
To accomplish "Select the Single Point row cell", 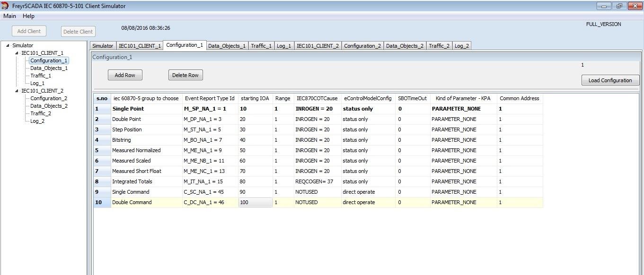I will point(146,109).
